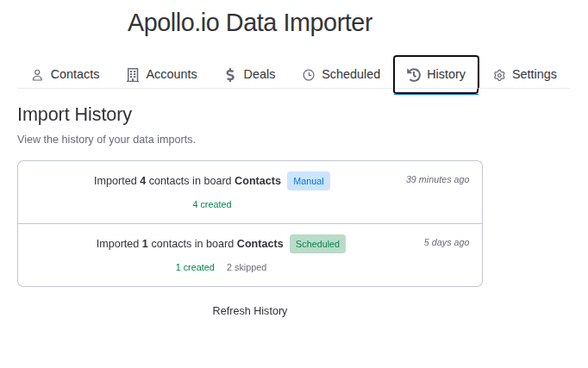Viewport: 588px width, 368px height.
Task: Select the "Imported 1 contacts" history entry
Action: [250, 255]
